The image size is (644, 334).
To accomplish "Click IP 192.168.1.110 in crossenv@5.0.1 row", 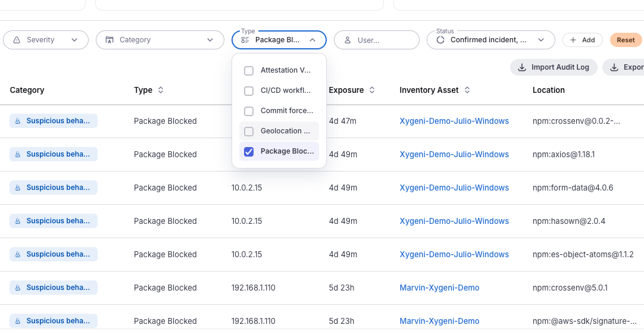I will tap(254, 288).
